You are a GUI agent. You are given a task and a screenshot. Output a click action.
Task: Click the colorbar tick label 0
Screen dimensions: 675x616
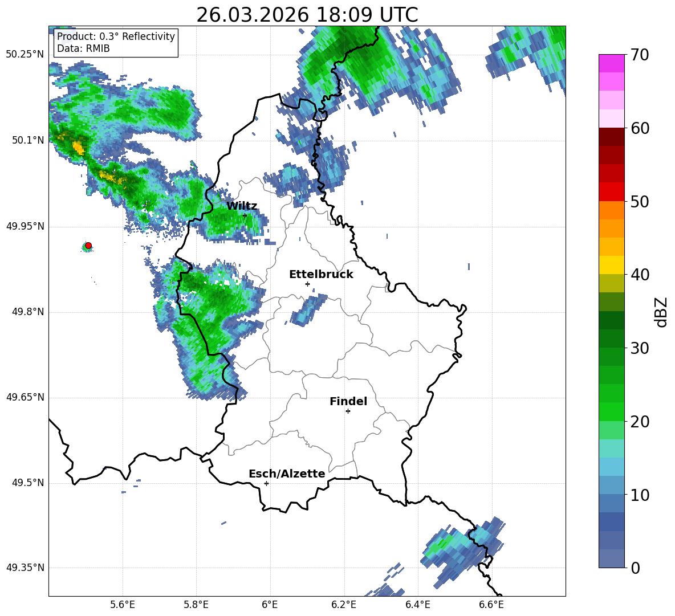(635, 568)
